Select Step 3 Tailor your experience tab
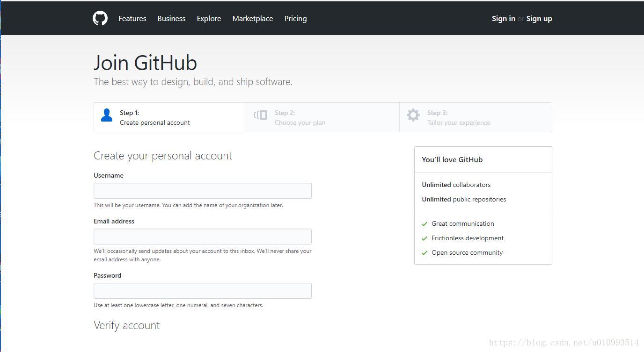This screenshot has height=352, width=644. (476, 117)
